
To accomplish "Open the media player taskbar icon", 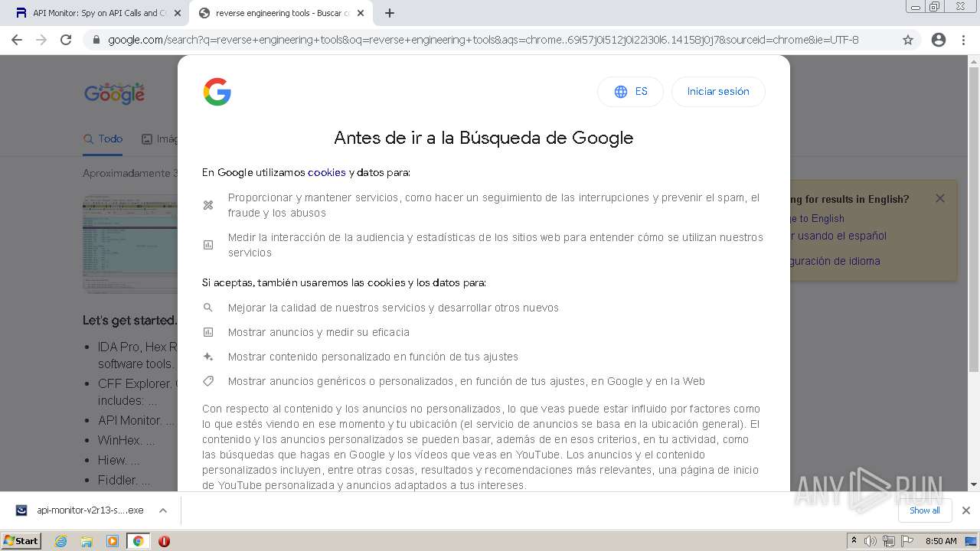I will (113, 541).
